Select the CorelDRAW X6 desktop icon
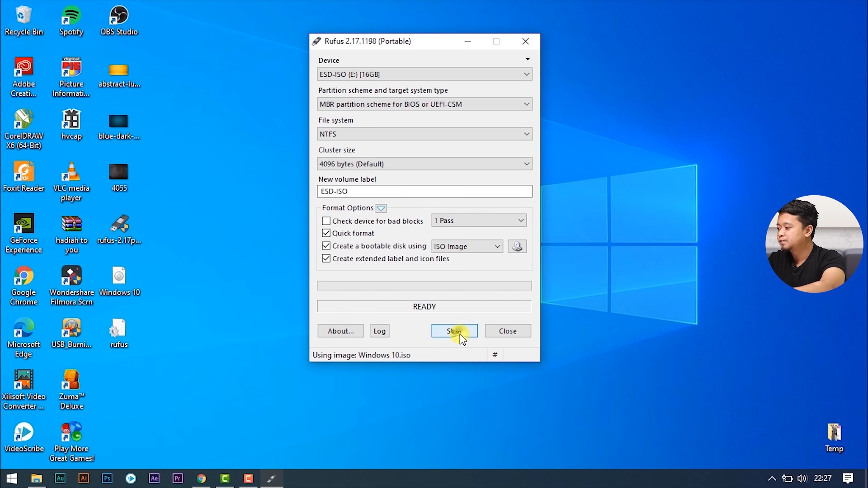Viewport: 868px width, 488px height. tap(24, 129)
